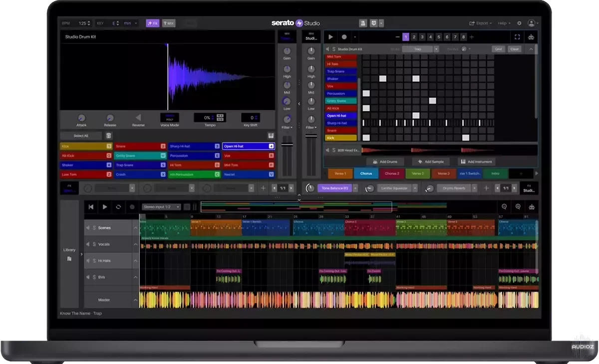Viewport: 599px width, 364px height.
Task: Select the Hit Percussion pad
Action: click(194, 175)
